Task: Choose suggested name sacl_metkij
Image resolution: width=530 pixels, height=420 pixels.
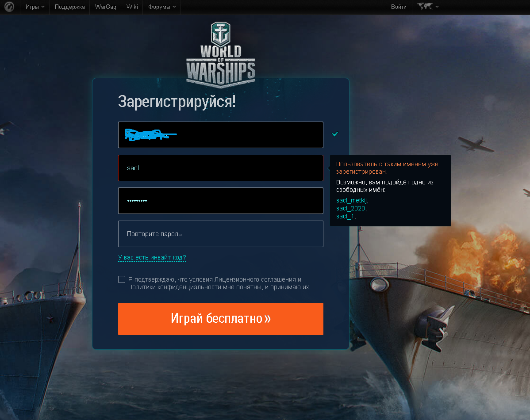Action: (352, 201)
